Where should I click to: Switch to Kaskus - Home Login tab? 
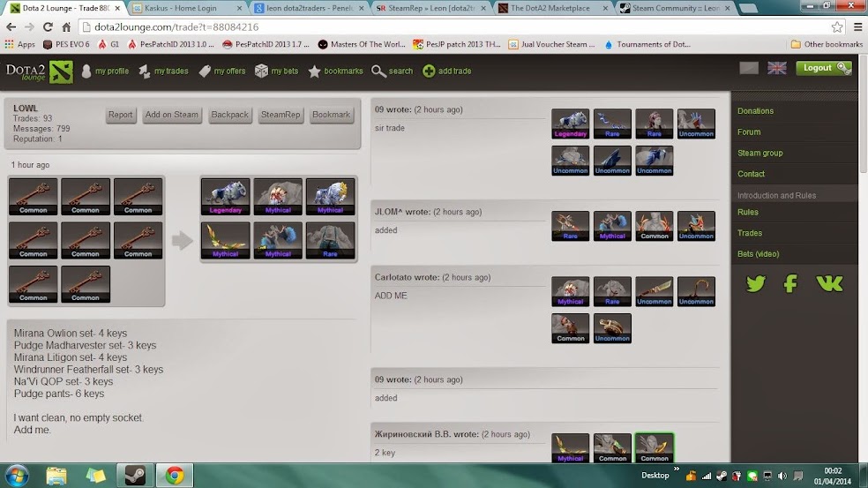click(x=188, y=8)
